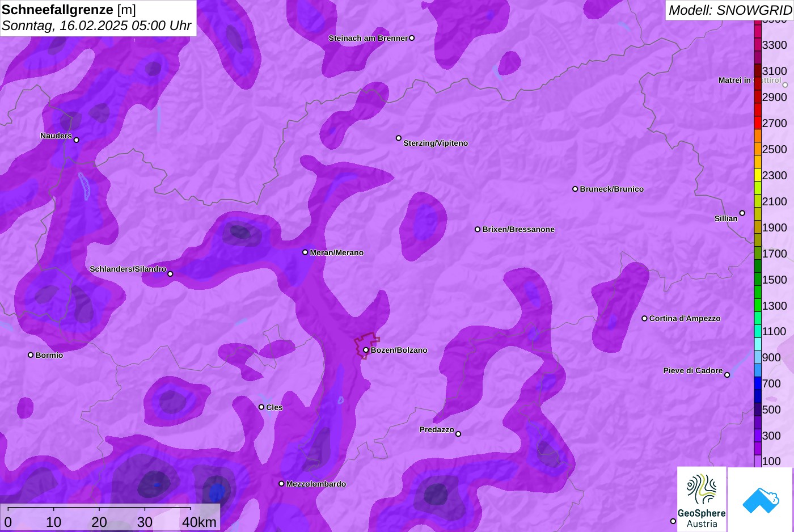Click the blue cloud arrow logo

(761, 500)
